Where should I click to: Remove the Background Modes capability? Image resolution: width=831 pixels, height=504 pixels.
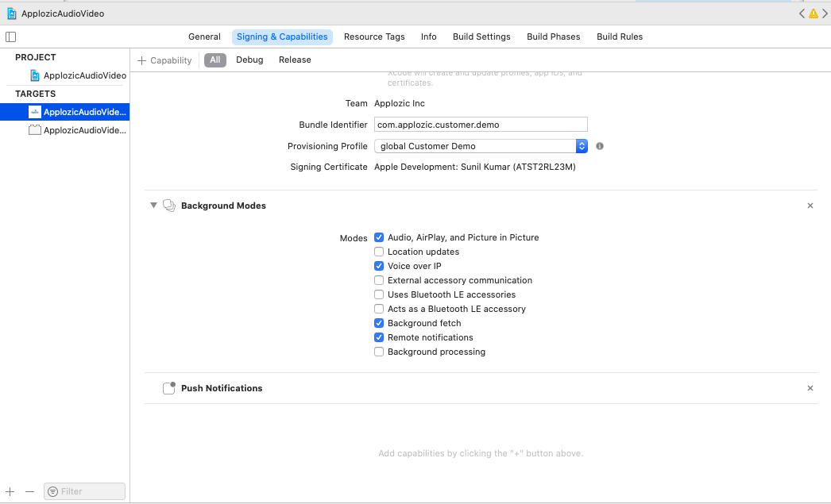tap(810, 206)
